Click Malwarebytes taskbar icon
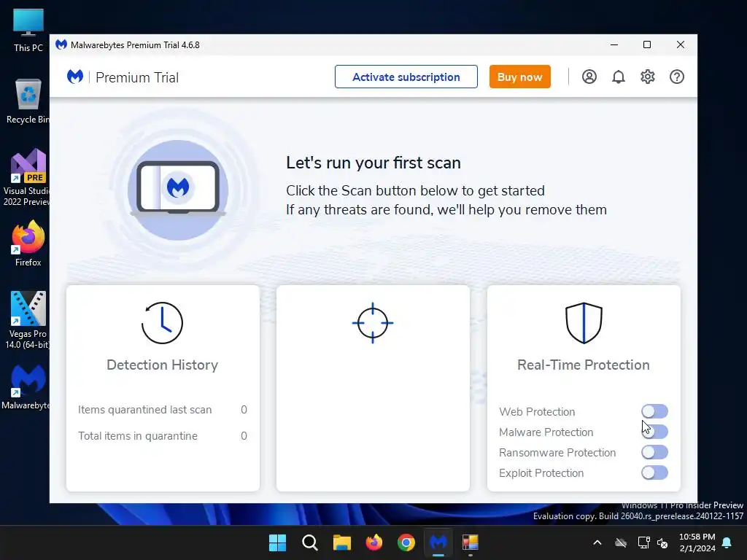The width and height of the screenshot is (747, 560). point(438,542)
